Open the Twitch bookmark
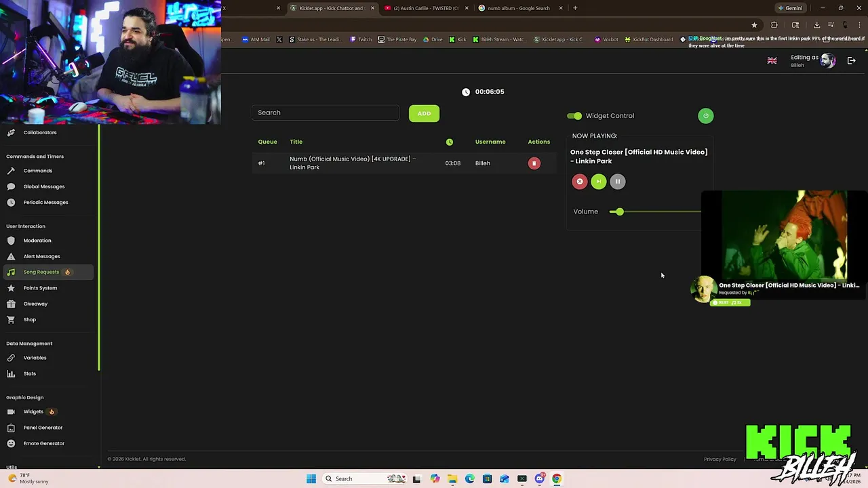Image resolution: width=868 pixels, height=488 pixels. click(361, 39)
